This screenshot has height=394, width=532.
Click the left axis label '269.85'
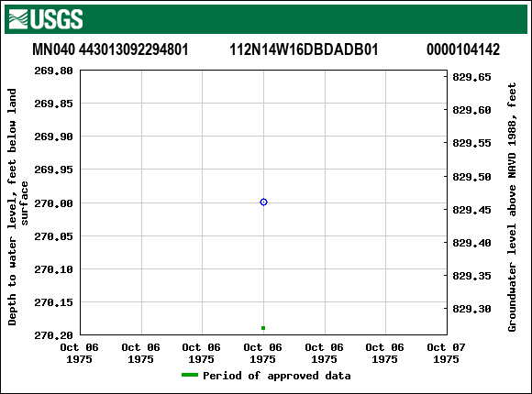[x=53, y=104]
